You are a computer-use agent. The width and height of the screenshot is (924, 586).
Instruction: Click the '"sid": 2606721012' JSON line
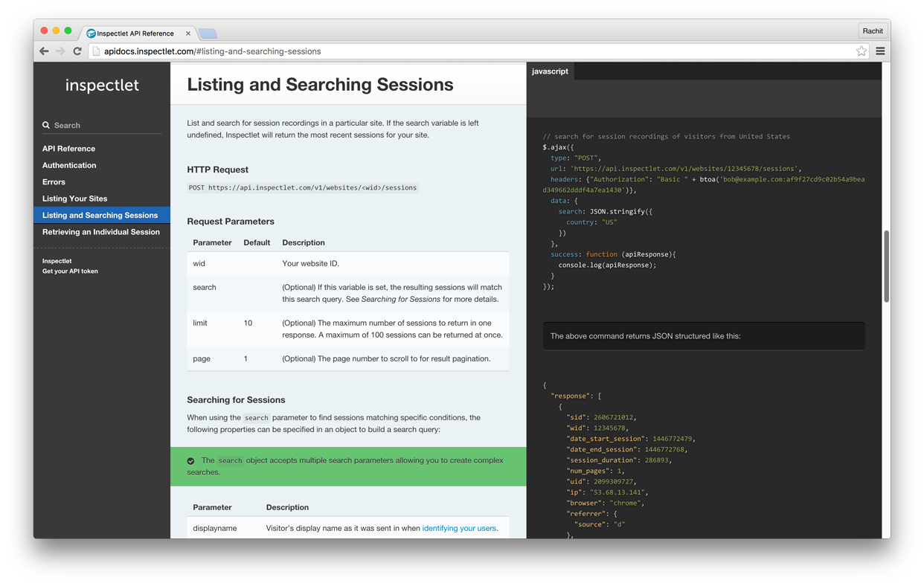pos(601,417)
